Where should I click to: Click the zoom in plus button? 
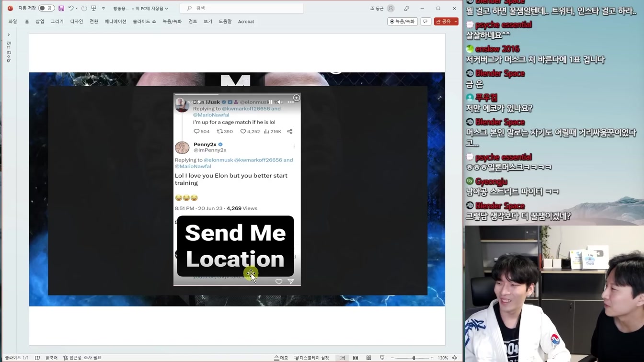[x=432, y=358]
